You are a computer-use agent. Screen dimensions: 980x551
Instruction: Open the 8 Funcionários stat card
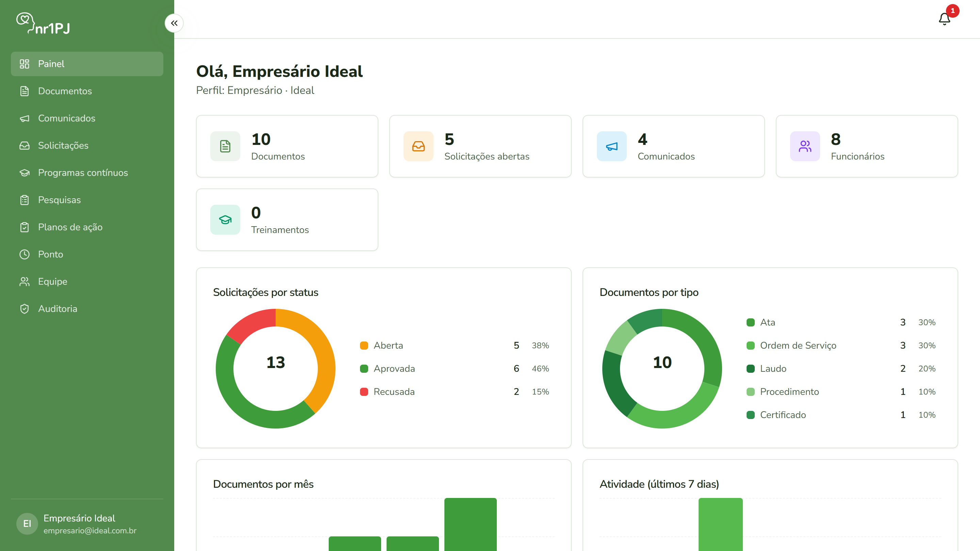tap(867, 146)
